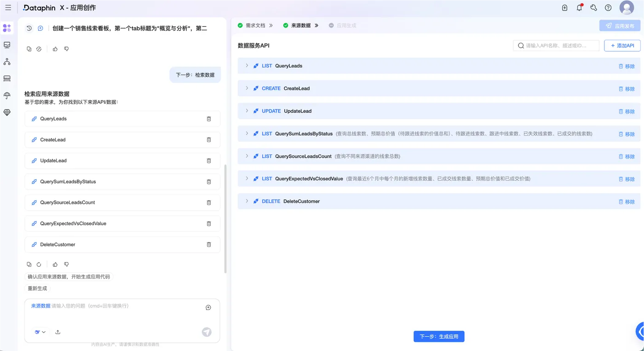Click the 添加API button
This screenshot has width=644, height=351.
(622, 46)
